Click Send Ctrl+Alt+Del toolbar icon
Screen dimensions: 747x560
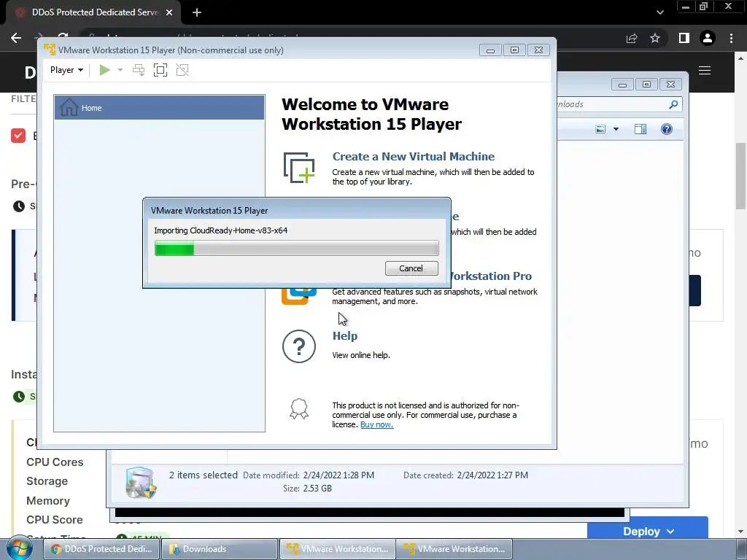tap(139, 70)
